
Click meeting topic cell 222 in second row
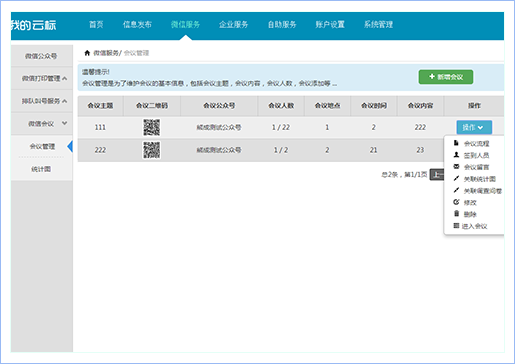[x=100, y=150]
